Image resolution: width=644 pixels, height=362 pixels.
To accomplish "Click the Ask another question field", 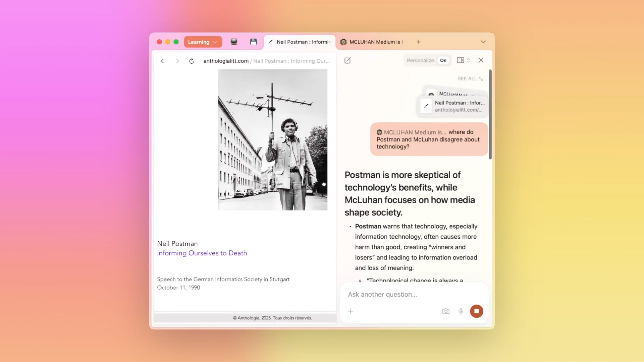I will click(x=382, y=294).
